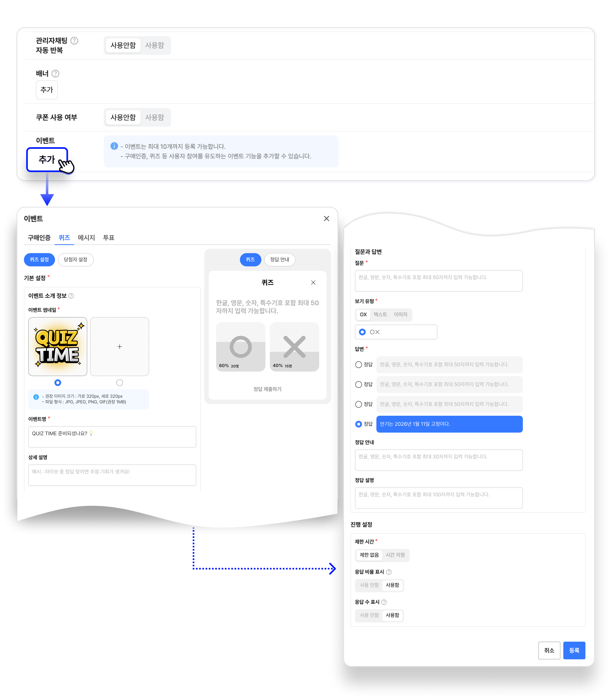
Task: Click help icon beside 응답 비율 표시
Action: (389, 572)
